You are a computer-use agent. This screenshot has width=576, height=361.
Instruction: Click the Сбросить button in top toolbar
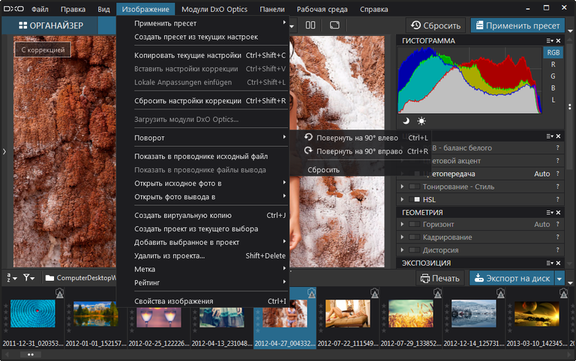(x=436, y=25)
